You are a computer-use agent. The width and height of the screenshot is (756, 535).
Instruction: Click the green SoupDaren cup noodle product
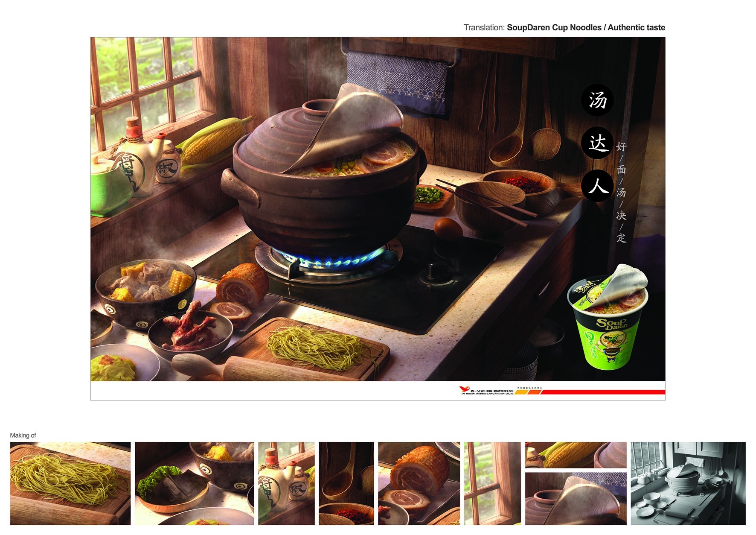coord(607,317)
